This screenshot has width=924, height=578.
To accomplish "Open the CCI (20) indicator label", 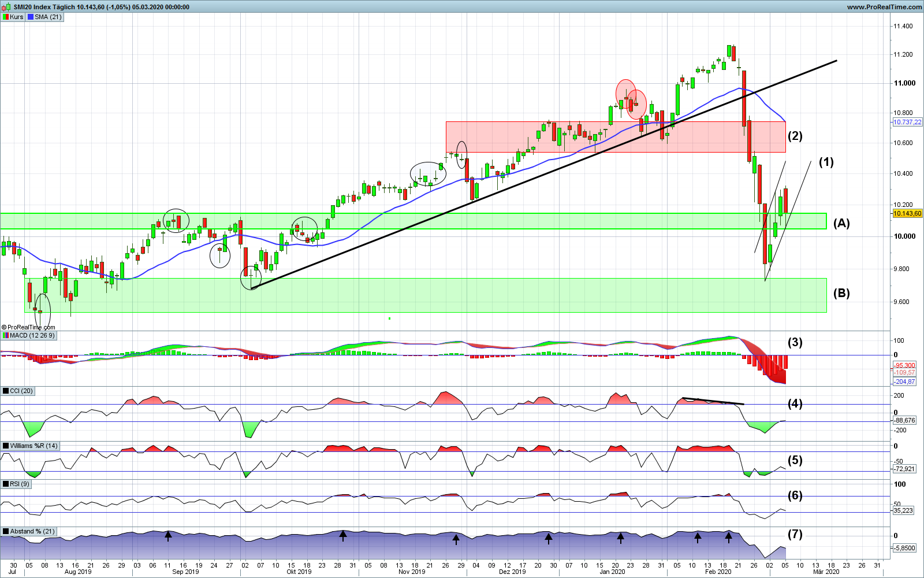I will (18, 391).
